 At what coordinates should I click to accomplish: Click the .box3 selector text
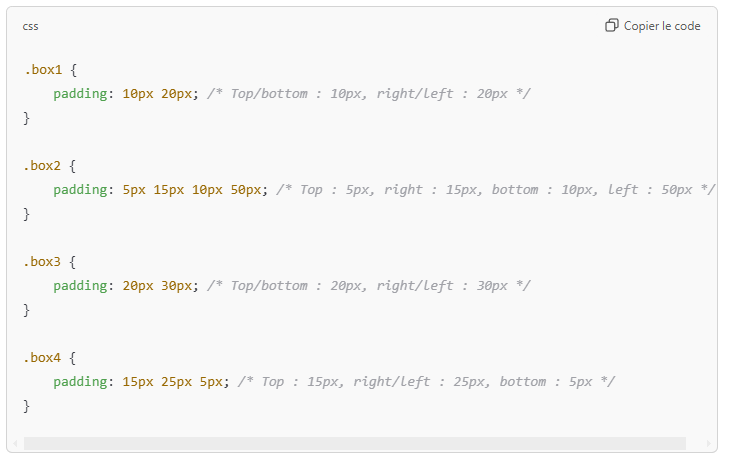(43, 262)
